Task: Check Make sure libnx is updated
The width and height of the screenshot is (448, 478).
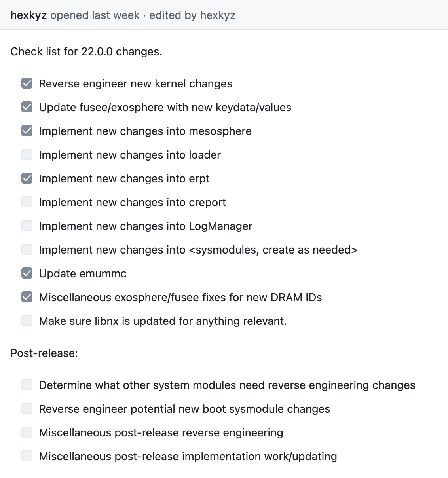Action: [x=27, y=321]
